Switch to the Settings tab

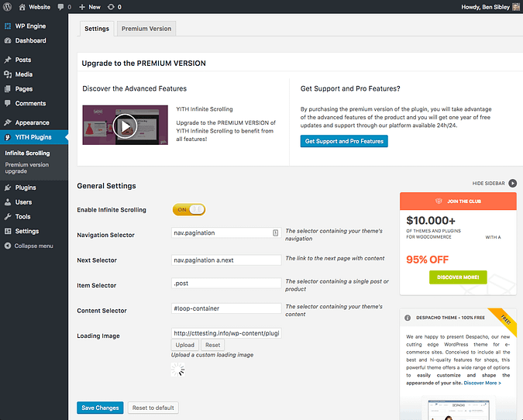point(97,29)
